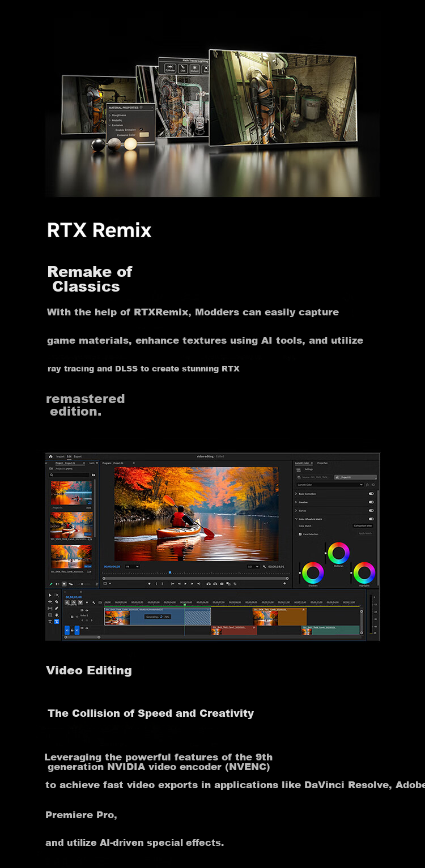The image size is (425, 868).
Task: Click the Home icon in Premiere header
Action: 50,456
